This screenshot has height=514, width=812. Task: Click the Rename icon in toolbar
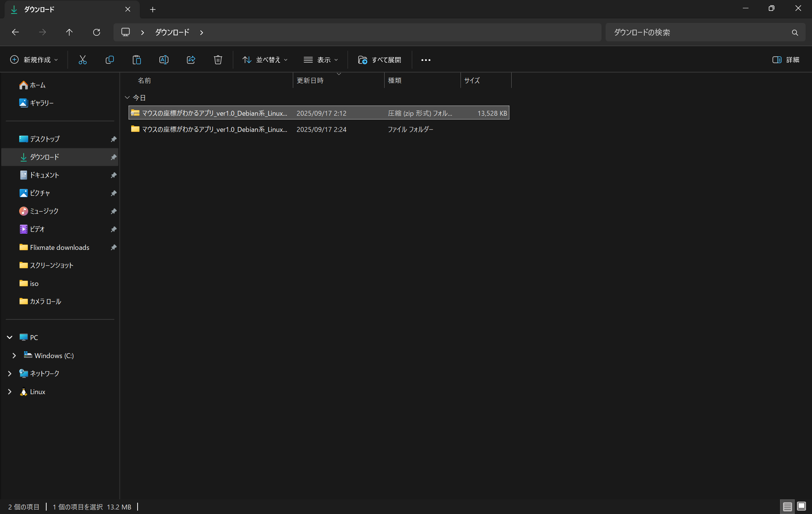click(x=164, y=60)
